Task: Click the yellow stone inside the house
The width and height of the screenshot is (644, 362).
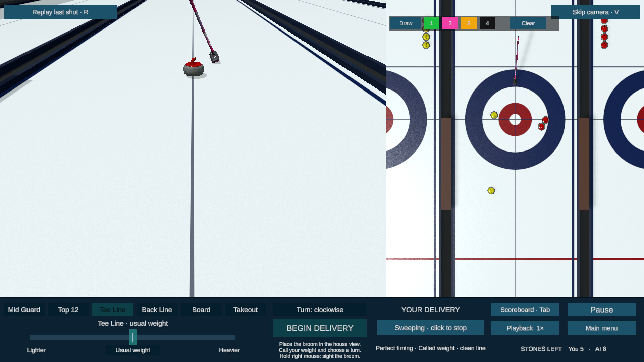Action: coord(494,115)
